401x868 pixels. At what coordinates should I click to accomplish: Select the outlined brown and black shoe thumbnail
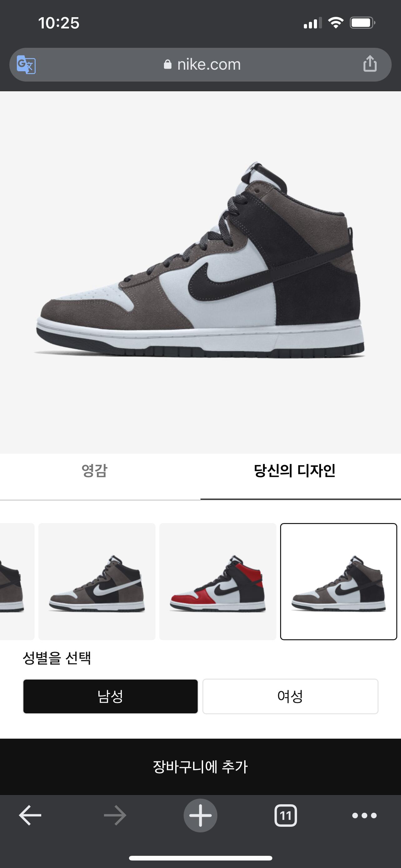tap(338, 581)
